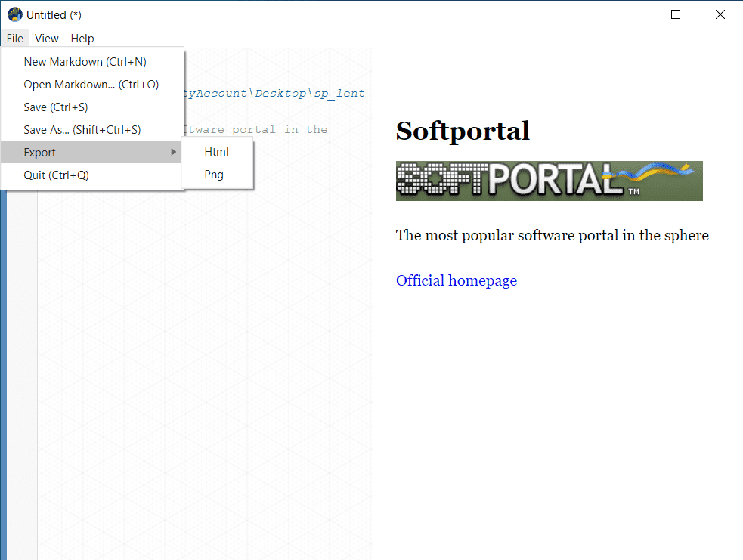Click the Softportal heading in preview
743x560 pixels.
(463, 131)
